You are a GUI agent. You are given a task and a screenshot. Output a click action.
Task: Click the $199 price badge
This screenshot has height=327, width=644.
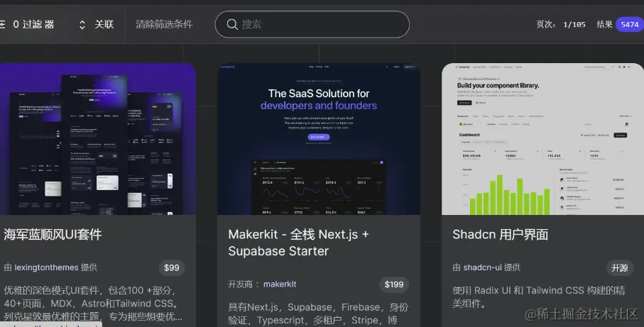tap(394, 284)
